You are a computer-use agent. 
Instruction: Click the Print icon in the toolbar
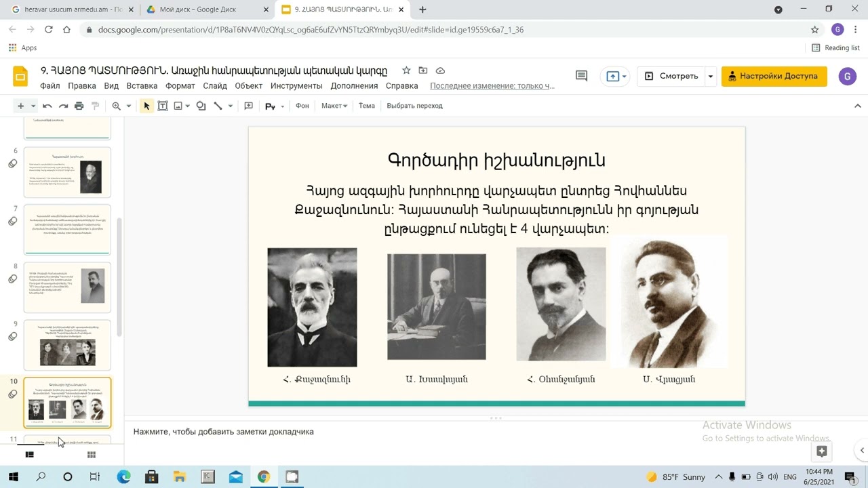(79, 106)
